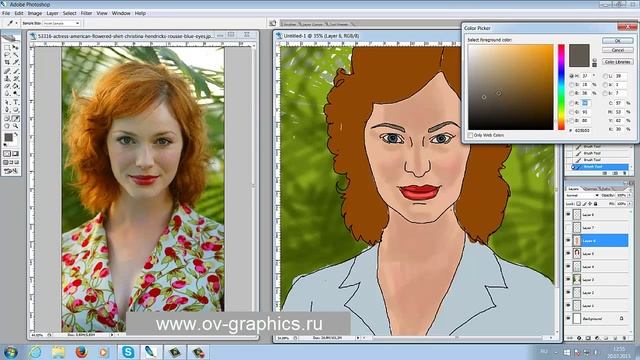Image resolution: width=640 pixels, height=360 pixels.
Task: Open the Normal blend mode dropdown
Action: pyautogui.click(x=582, y=196)
